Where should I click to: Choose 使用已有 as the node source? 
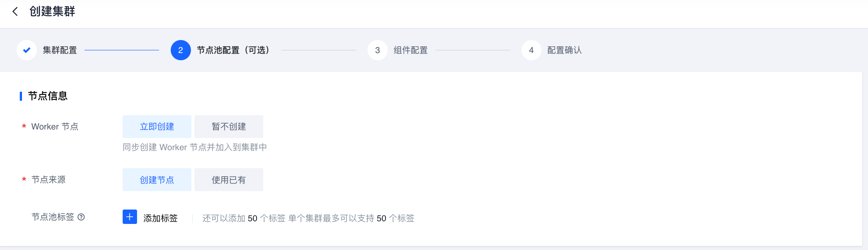[229, 180]
